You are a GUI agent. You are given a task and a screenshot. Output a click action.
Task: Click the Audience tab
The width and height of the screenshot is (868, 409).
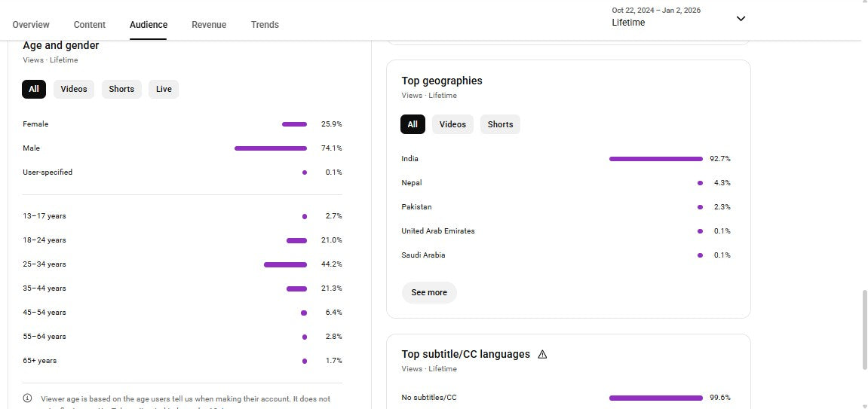149,25
